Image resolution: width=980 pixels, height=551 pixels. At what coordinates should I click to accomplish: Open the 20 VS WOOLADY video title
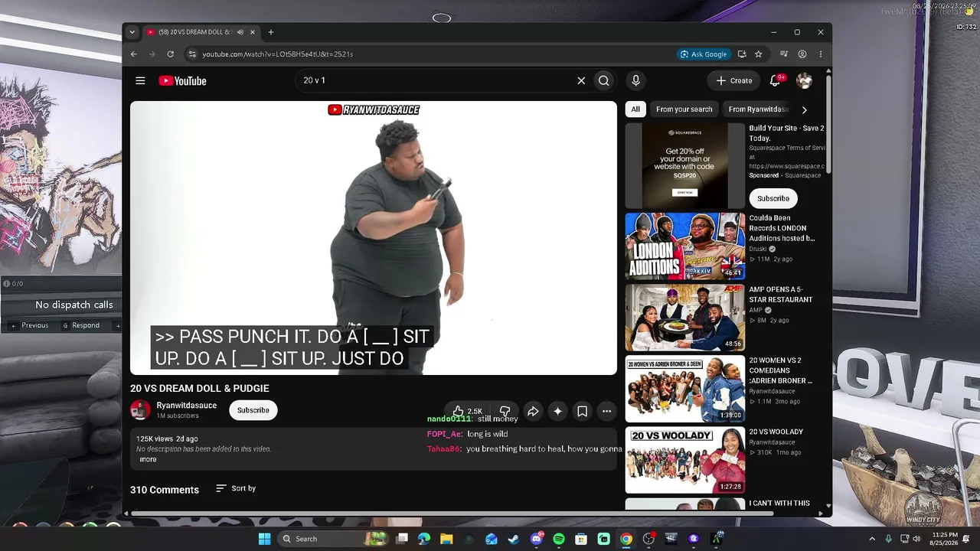(x=776, y=432)
